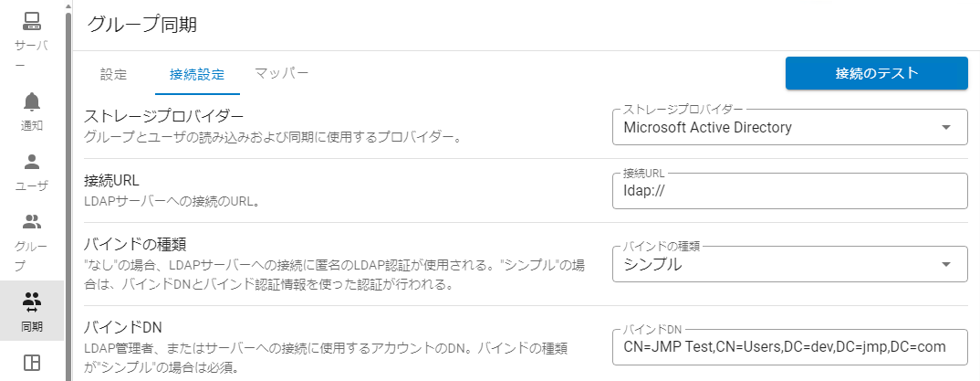This screenshot has height=381, width=980.
Task: Open the マッパー tab
Action: point(282,73)
